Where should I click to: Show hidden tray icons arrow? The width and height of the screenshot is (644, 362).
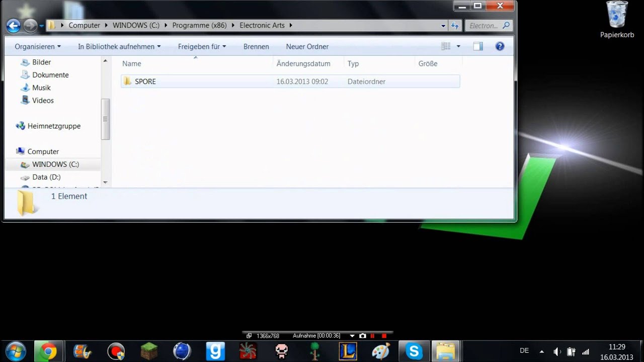click(542, 352)
